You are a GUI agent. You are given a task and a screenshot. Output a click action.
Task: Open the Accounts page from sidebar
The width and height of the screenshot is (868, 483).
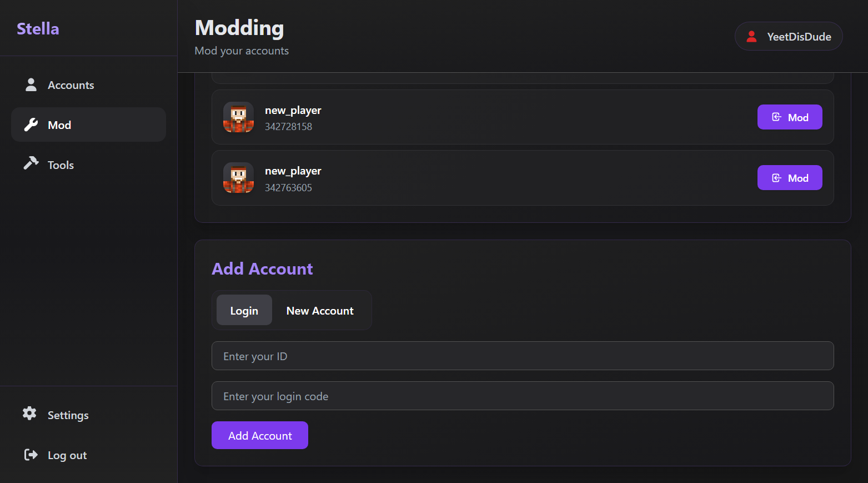(x=71, y=85)
